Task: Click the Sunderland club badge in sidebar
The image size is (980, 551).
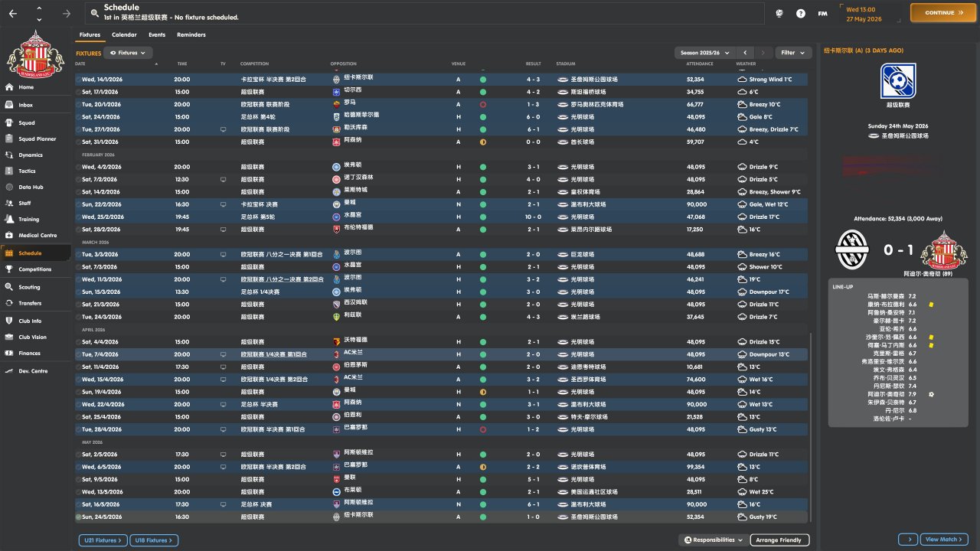Action: [36, 53]
